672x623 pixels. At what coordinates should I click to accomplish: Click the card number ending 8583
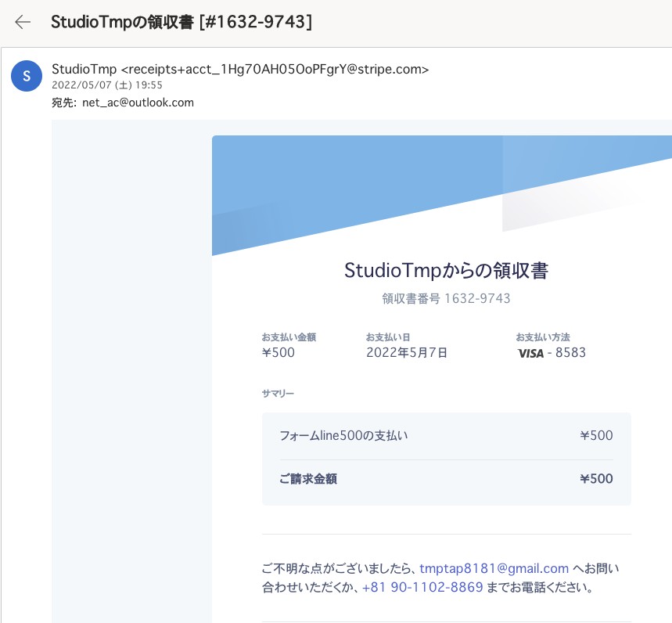tap(570, 352)
